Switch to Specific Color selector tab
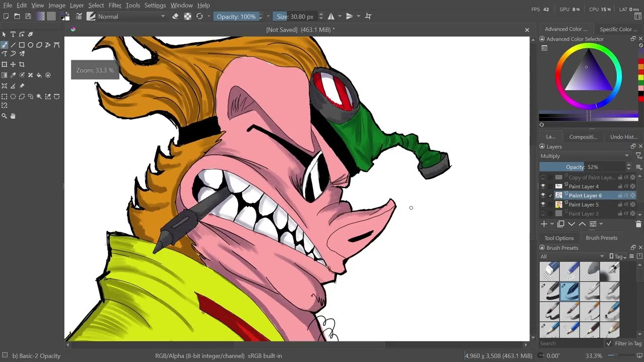Image resolution: width=644 pixels, height=362 pixels. [x=618, y=29]
